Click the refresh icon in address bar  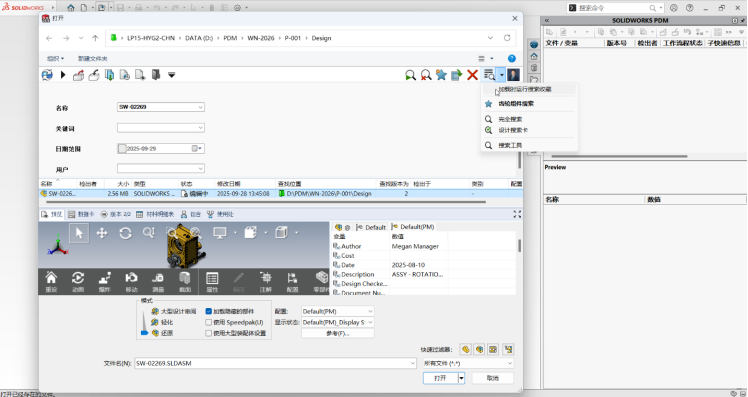click(x=507, y=38)
